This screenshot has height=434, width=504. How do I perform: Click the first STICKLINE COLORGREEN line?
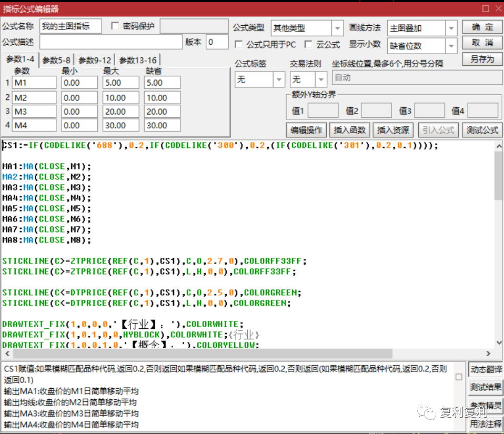(x=152, y=292)
